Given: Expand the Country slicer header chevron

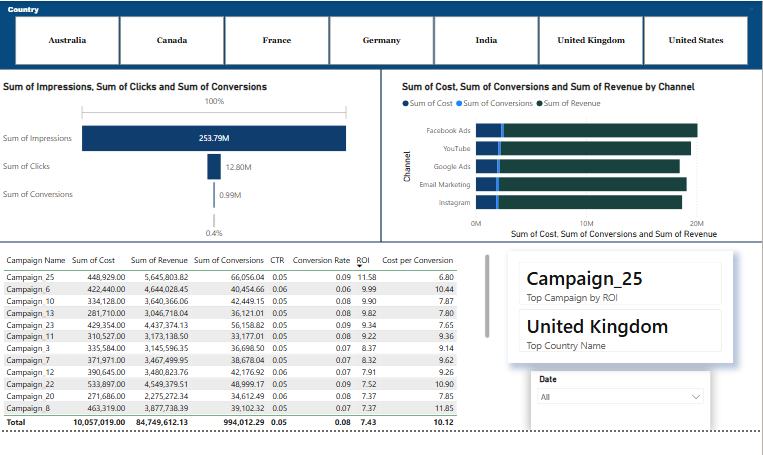Looking at the screenshot, I should (752, 8).
